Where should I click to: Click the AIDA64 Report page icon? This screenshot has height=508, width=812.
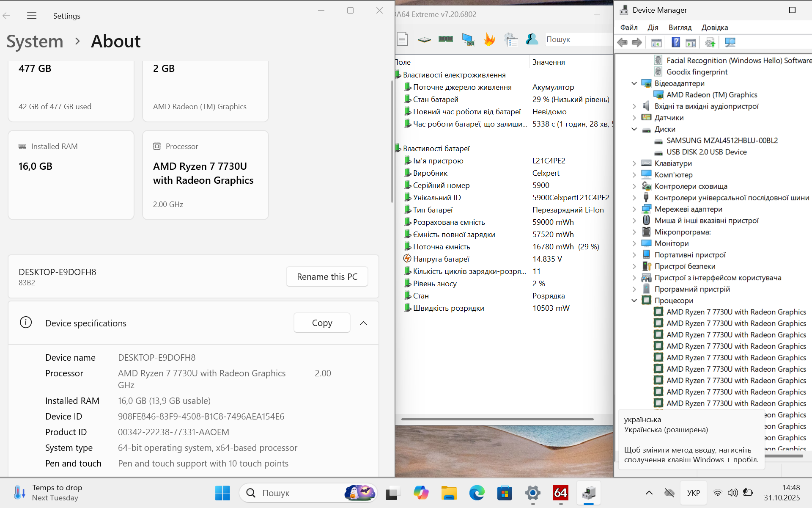click(x=403, y=39)
